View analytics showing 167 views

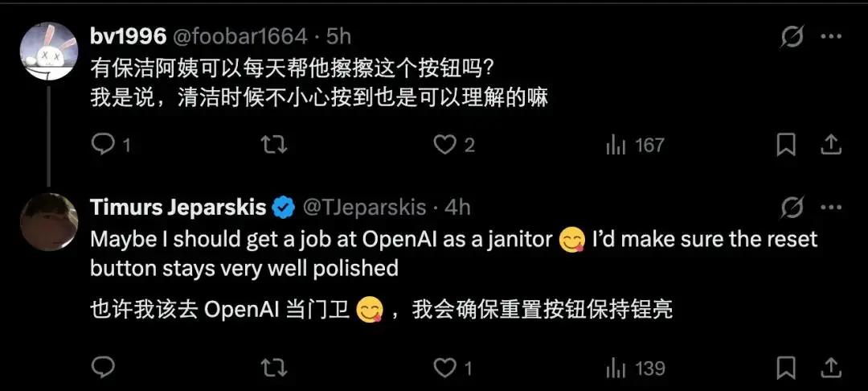[635, 146]
